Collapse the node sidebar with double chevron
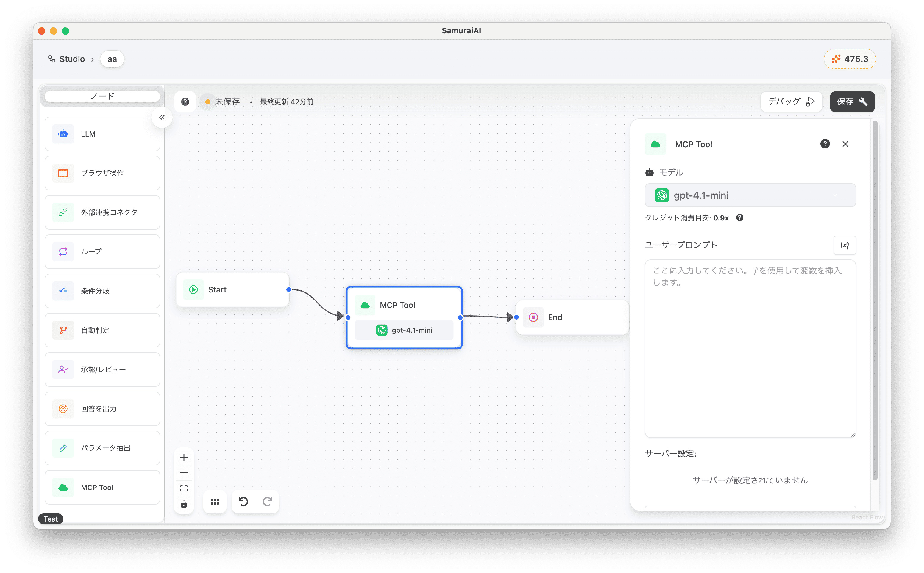924x573 pixels. [162, 118]
